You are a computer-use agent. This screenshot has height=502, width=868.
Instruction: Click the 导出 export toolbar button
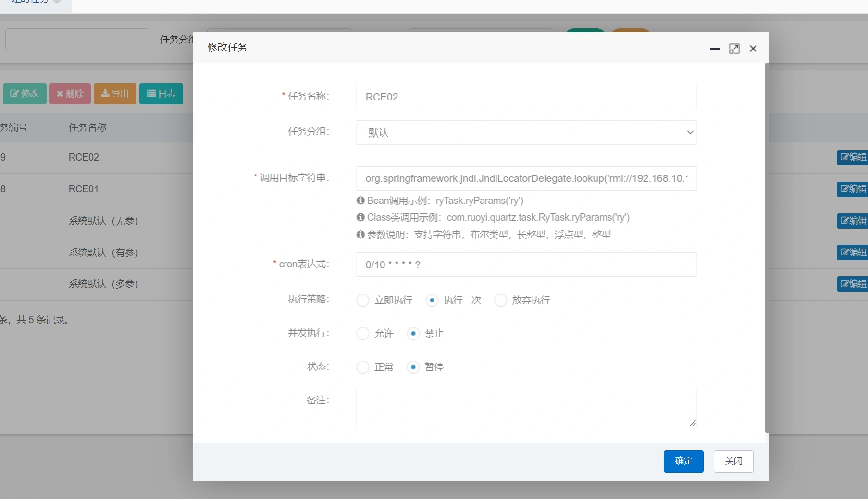115,94
